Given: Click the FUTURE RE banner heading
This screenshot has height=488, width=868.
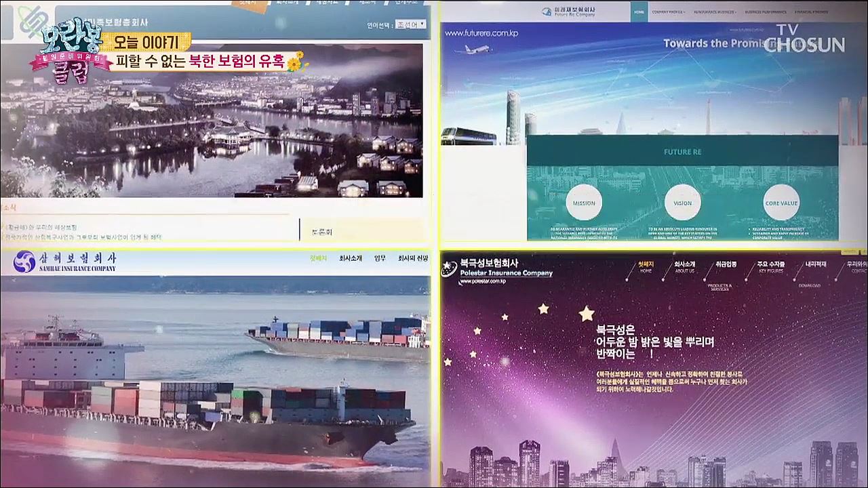Looking at the screenshot, I should [682, 152].
